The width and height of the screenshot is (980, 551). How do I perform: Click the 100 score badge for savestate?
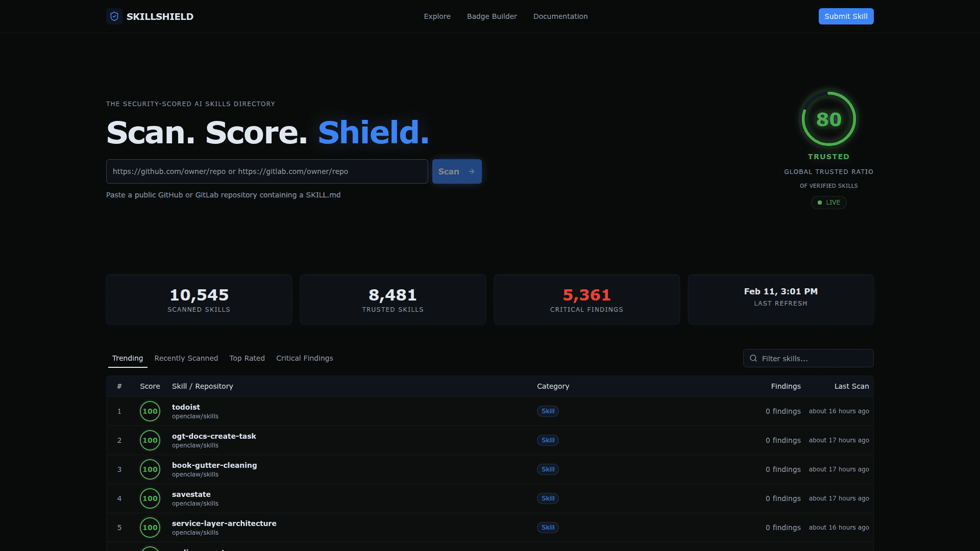pos(150,498)
